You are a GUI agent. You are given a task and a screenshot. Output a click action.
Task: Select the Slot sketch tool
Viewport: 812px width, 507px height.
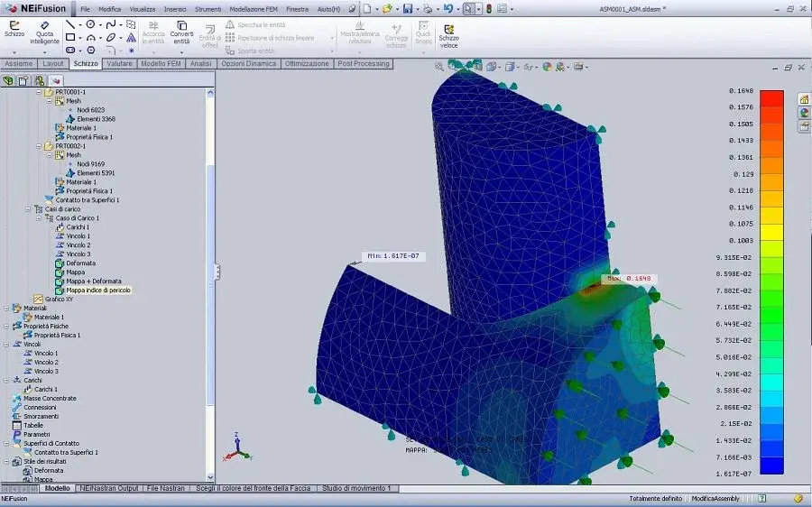point(69,51)
